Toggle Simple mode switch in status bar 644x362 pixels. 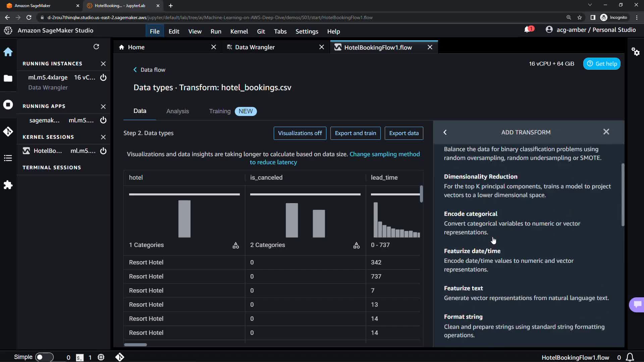44,357
